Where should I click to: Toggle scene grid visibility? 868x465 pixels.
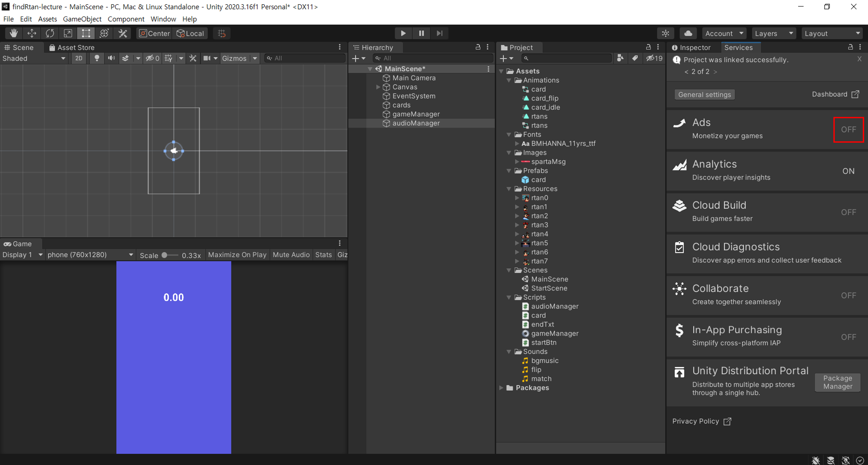tap(168, 58)
